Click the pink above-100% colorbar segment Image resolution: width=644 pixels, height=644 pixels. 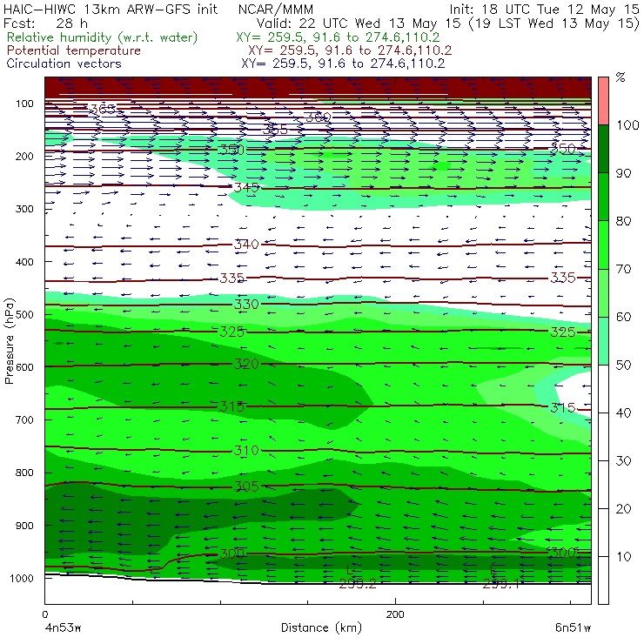603,101
